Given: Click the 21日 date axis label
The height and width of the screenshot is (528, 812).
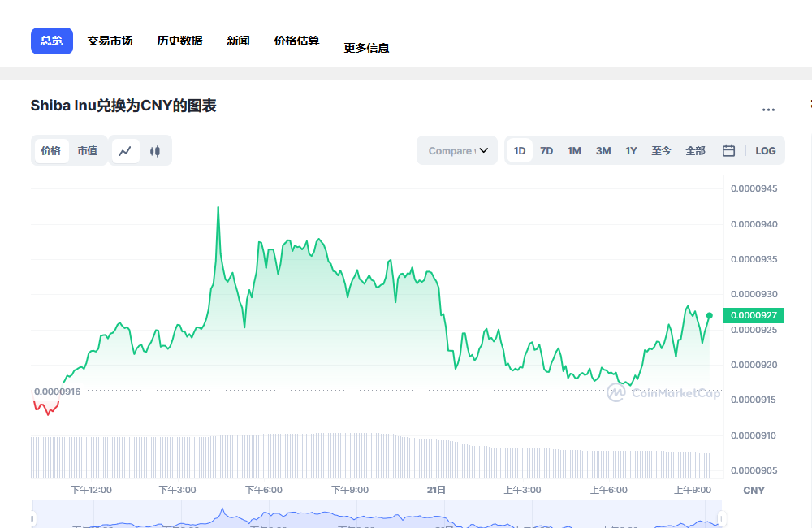Looking at the screenshot, I should coord(436,490).
